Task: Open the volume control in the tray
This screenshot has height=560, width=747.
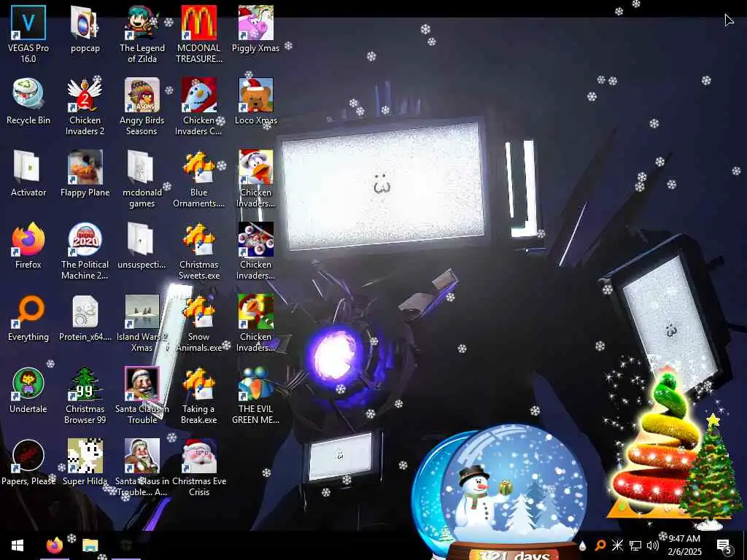Action: coord(653,545)
